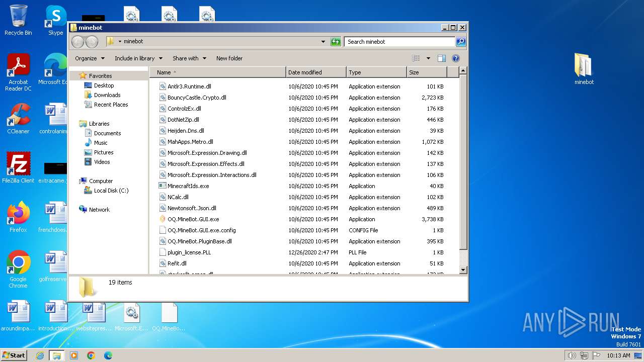The width and height of the screenshot is (644, 362).
Task: Select Newtonsoft.Json.dll file
Action: click(192, 208)
